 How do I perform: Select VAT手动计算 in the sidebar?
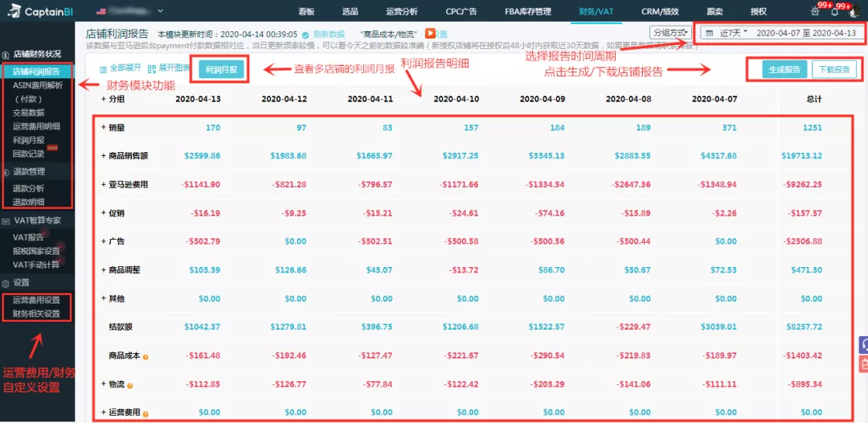tap(36, 264)
